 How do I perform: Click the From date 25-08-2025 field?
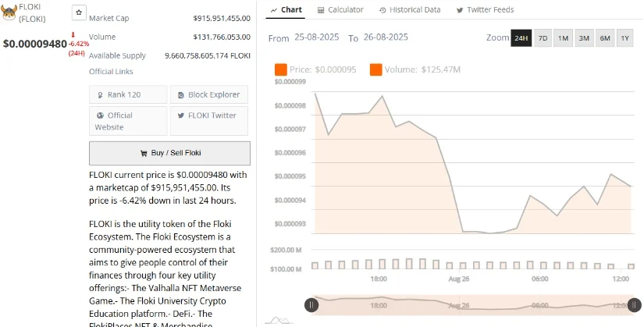tap(318, 38)
